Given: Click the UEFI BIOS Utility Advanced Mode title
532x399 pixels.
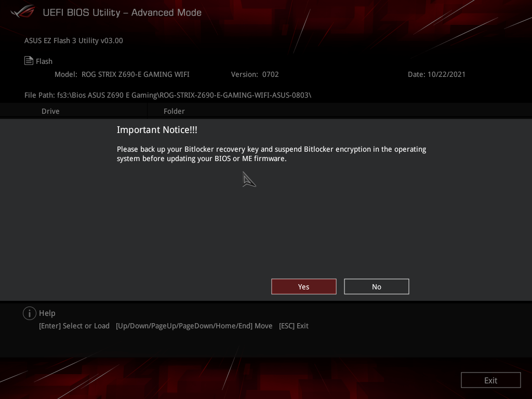Looking at the screenshot, I should click(122, 12).
